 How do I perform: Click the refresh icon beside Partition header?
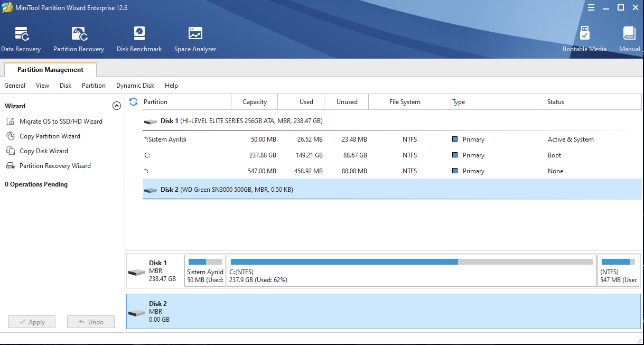coord(134,101)
